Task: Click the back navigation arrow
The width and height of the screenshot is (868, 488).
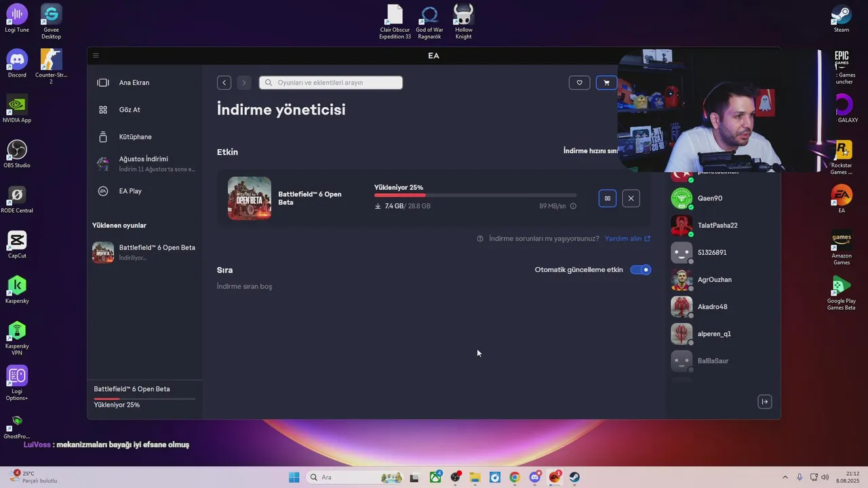Action: coord(224,83)
